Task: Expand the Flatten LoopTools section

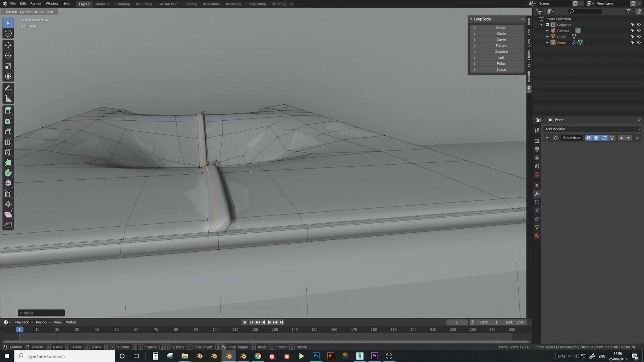Action: (474, 46)
